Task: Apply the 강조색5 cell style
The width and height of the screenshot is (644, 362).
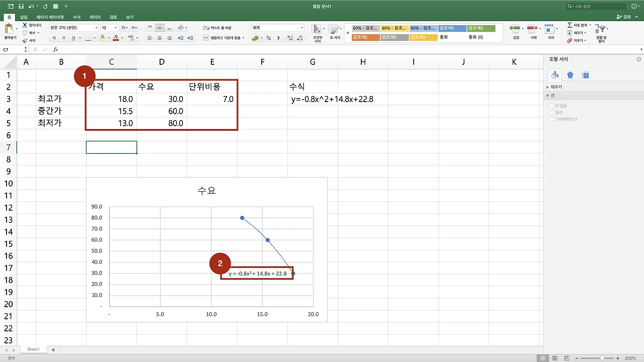Action: pyautogui.click(x=452, y=28)
